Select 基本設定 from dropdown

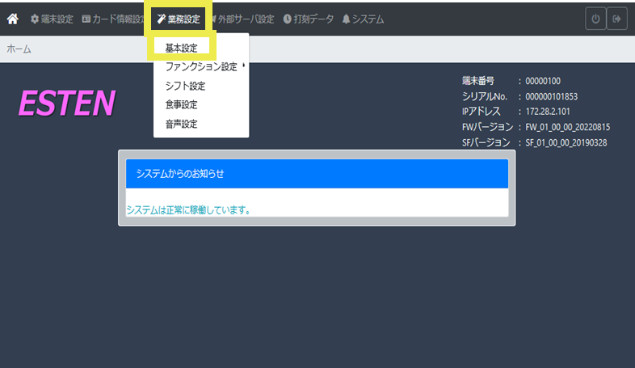click(181, 48)
